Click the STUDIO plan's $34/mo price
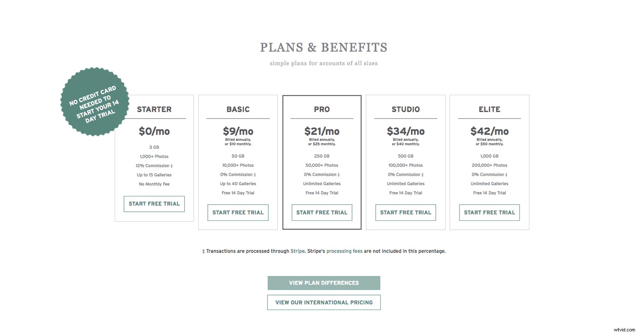Viewport: 644px width, 334px height. pyautogui.click(x=405, y=131)
